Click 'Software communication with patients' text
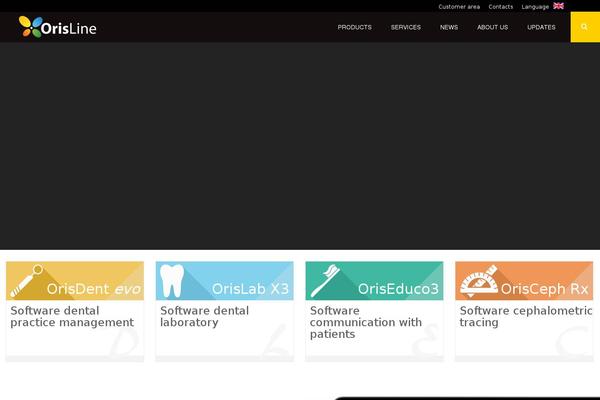The image size is (600, 400). tap(366, 322)
